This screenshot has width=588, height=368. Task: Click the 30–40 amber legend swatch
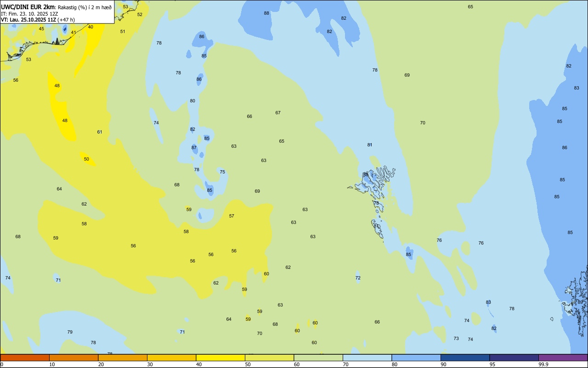click(171, 357)
